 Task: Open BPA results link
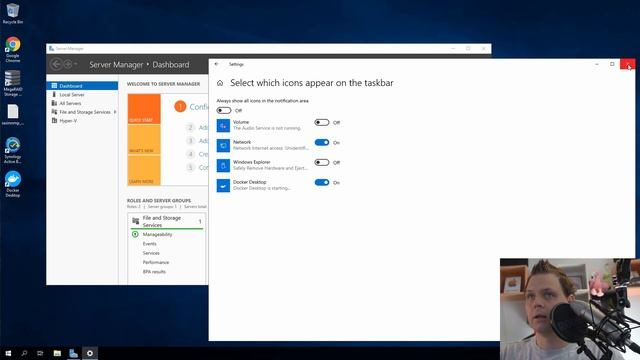pos(154,272)
